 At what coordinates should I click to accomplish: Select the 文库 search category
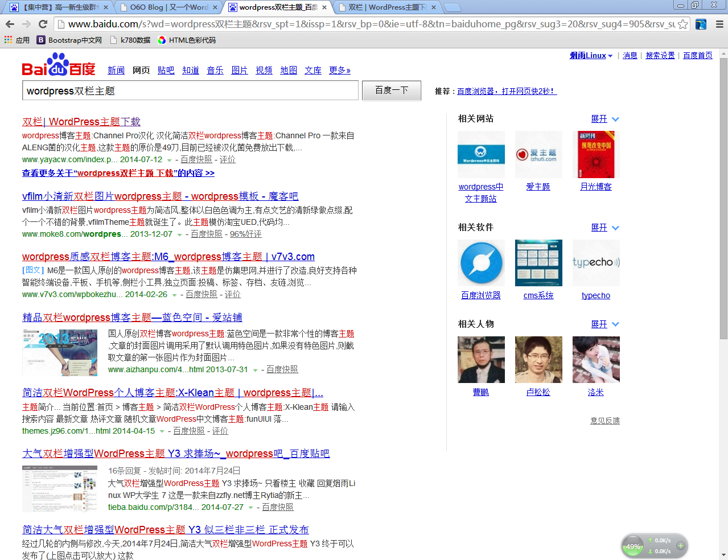coord(313,70)
